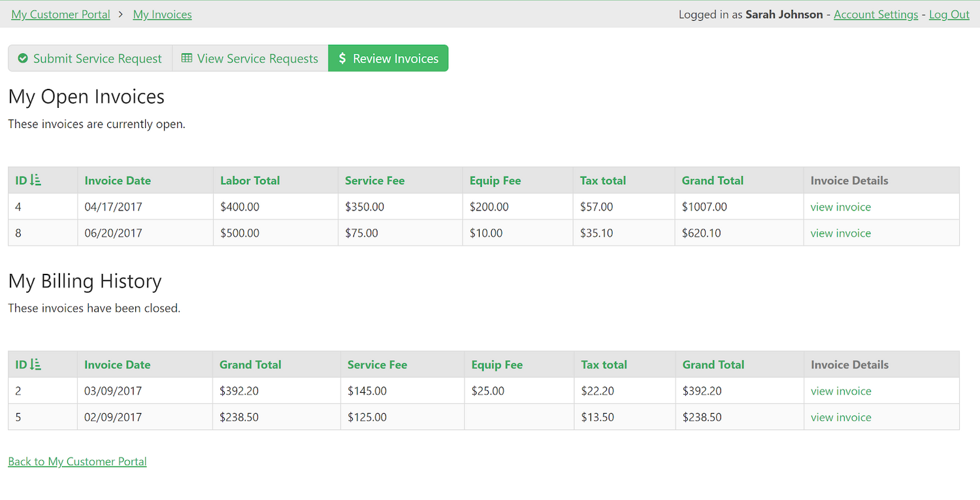
Task: Open the Submit Service Request tab
Action: (90, 59)
